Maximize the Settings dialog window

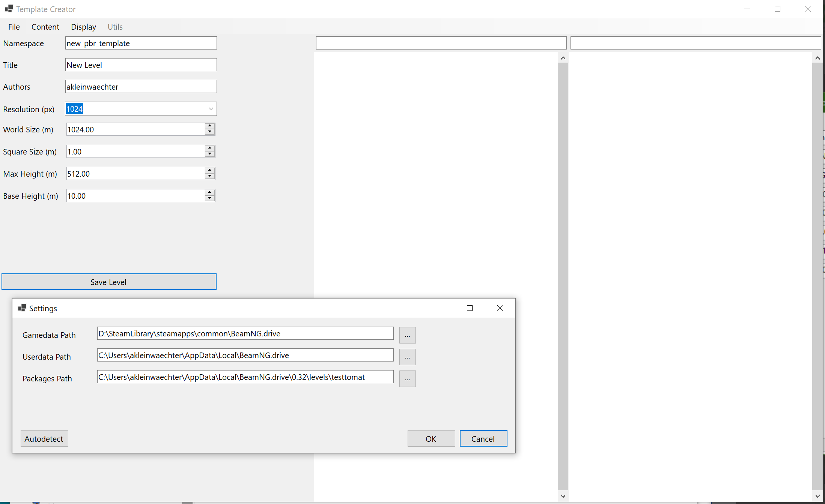470,308
